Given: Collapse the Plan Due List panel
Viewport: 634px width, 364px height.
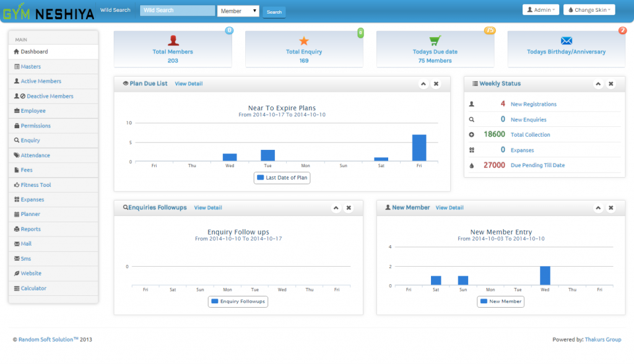Looking at the screenshot, I should (x=423, y=84).
